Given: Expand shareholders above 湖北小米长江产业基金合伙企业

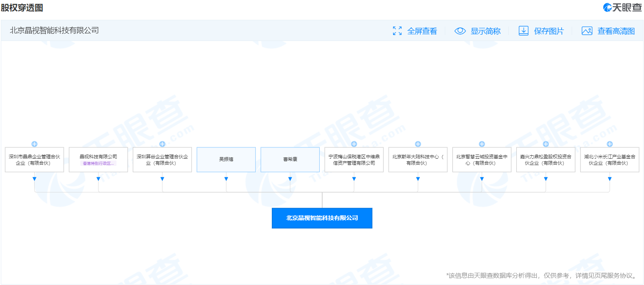Looking at the screenshot, I should (610, 144).
